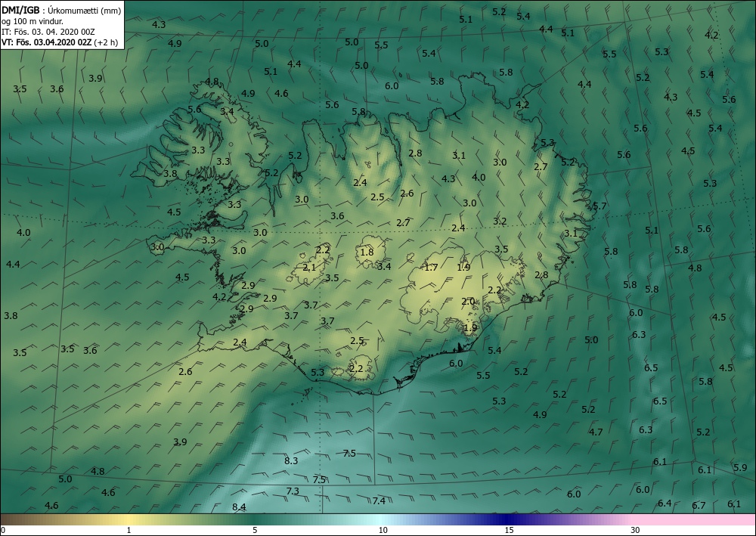
Task: Select the 'VT: Fös. 03.04.2020 02Z (+2 h)' line
Action: 59,42
